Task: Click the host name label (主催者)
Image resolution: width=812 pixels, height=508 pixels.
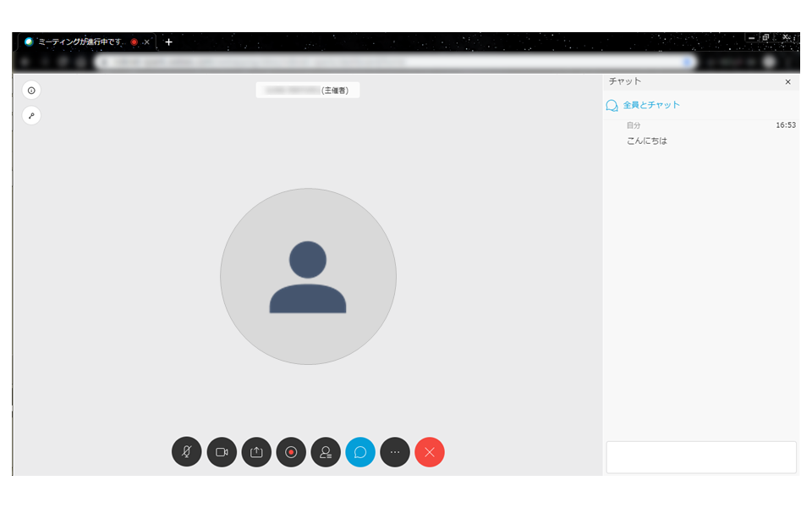Action: (308, 91)
